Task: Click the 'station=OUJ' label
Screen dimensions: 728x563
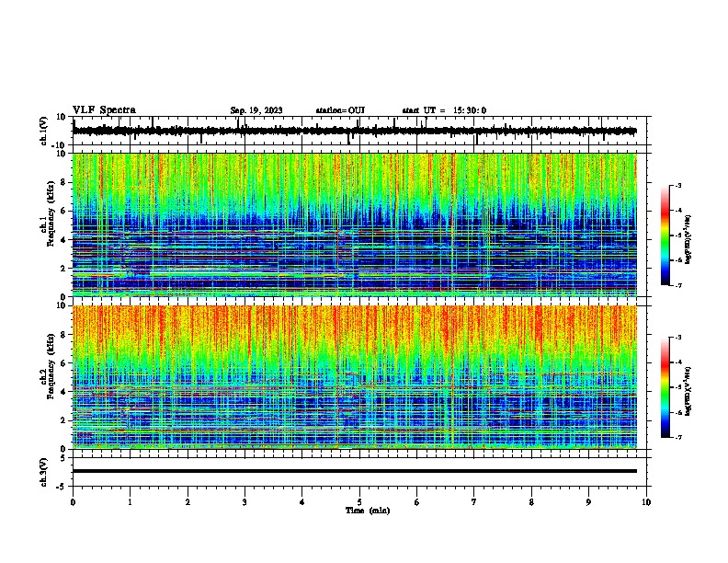Action: coord(340,110)
